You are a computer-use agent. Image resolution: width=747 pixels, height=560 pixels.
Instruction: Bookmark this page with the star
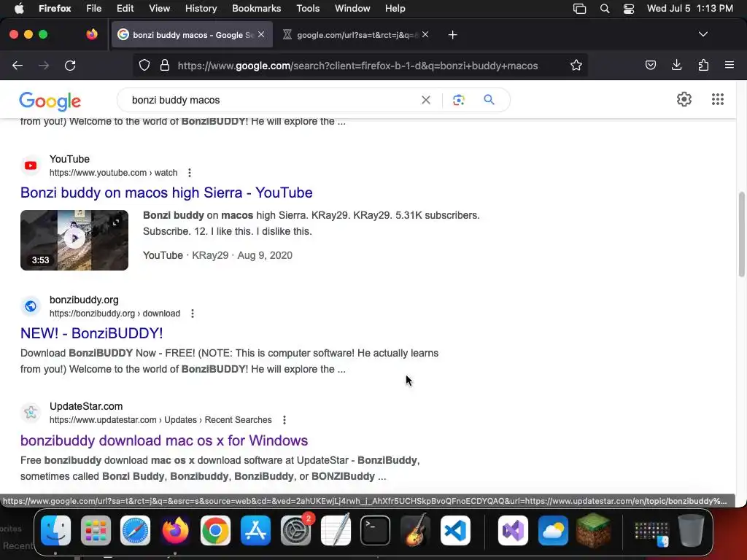click(576, 65)
